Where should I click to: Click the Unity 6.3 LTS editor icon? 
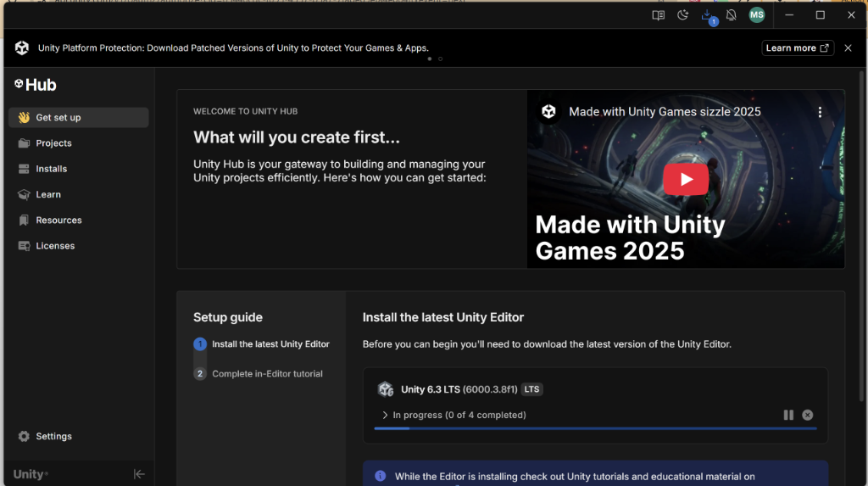tap(386, 389)
